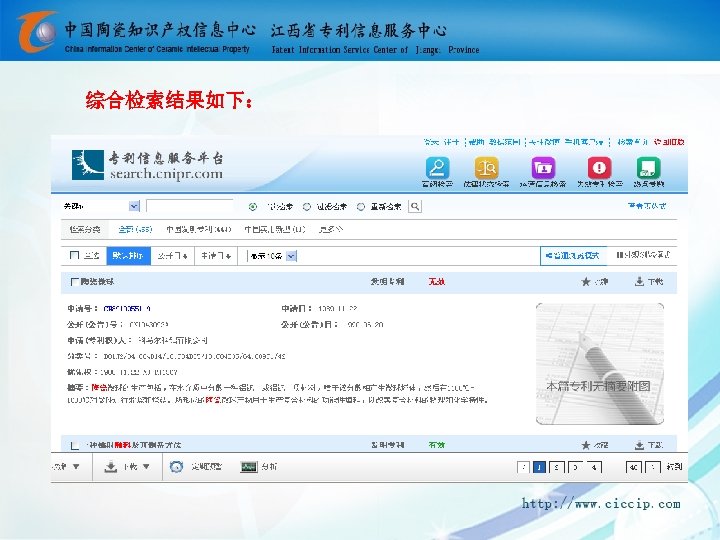Open the clock scheduled alert icon
The height and width of the screenshot is (540, 720).
(176, 467)
